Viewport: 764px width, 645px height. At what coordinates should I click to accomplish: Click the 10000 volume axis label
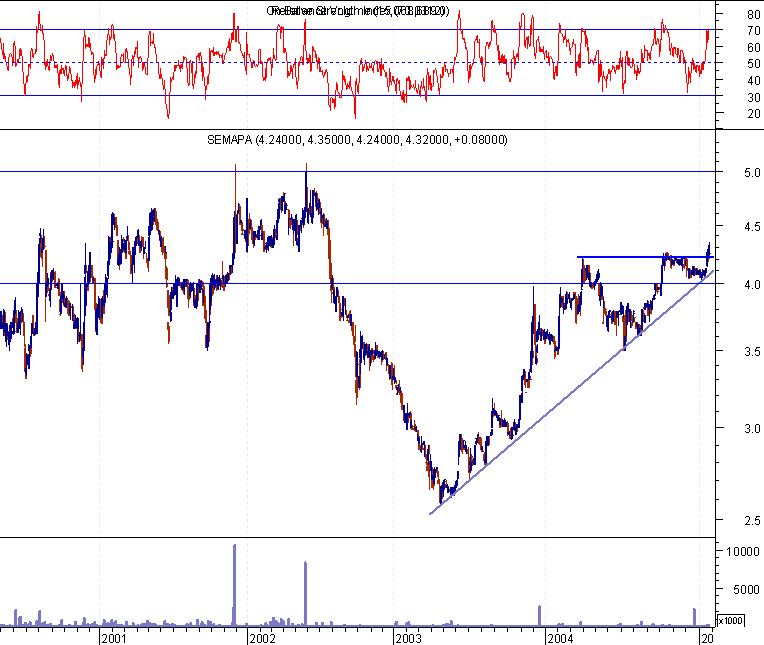pos(743,551)
